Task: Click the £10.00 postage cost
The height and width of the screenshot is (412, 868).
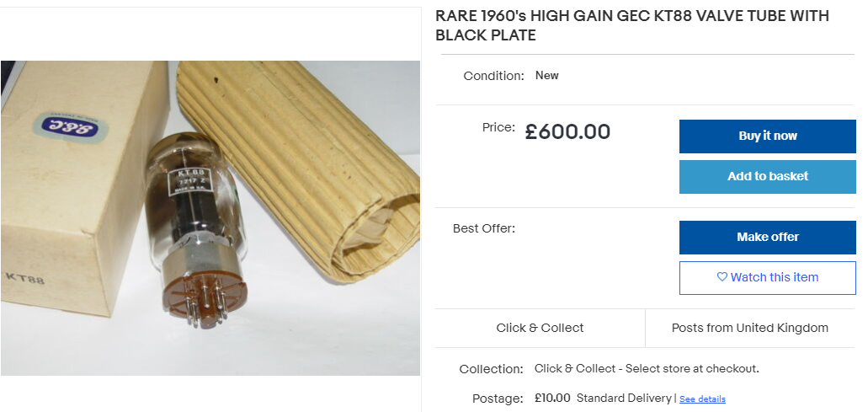Action: [552, 398]
